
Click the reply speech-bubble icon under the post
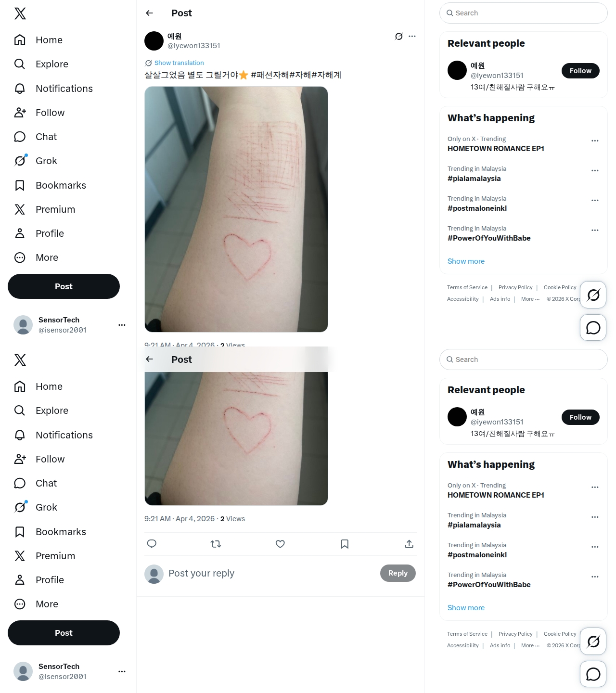(x=152, y=544)
